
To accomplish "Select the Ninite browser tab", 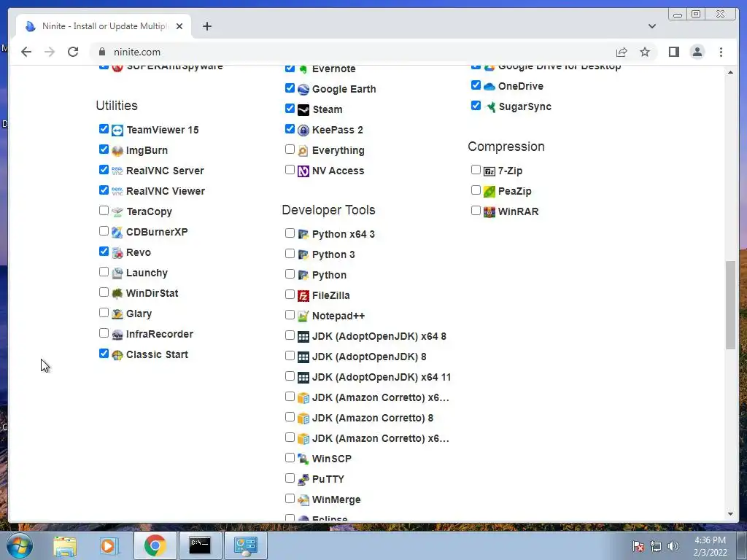I will click(x=104, y=26).
